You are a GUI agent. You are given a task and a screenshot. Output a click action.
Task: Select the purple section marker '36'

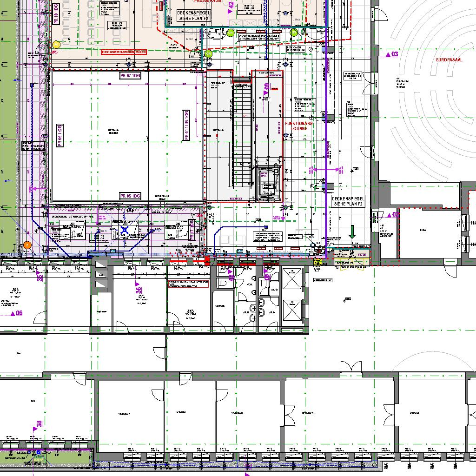(x=139, y=288)
